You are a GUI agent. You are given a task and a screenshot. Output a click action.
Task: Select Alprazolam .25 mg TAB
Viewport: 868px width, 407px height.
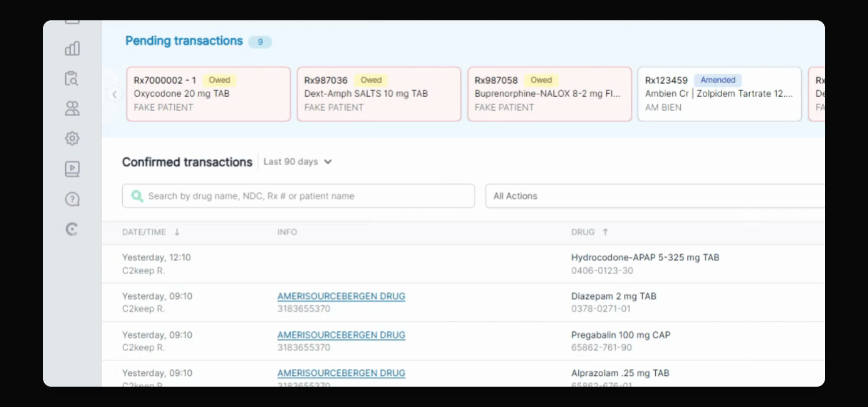point(620,373)
